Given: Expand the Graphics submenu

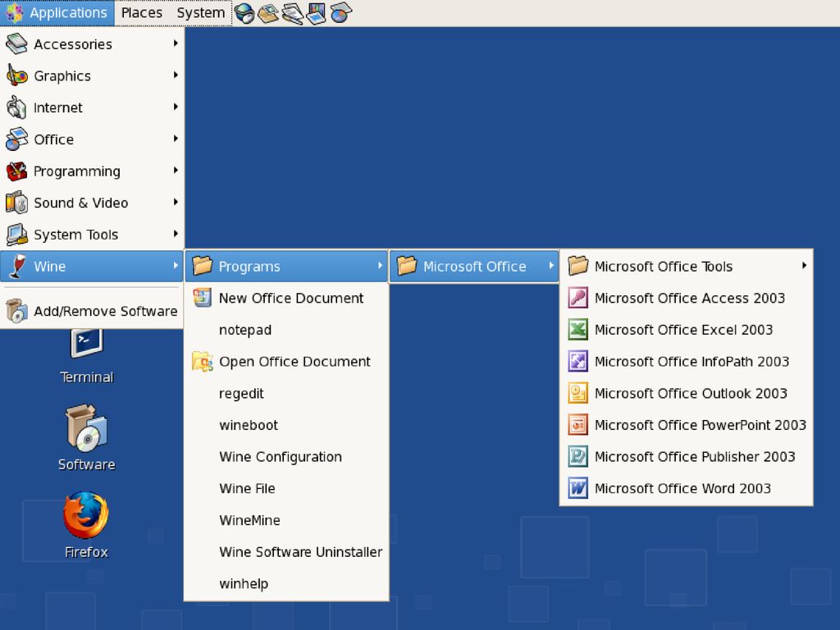Looking at the screenshot, I should click(92, 75).
